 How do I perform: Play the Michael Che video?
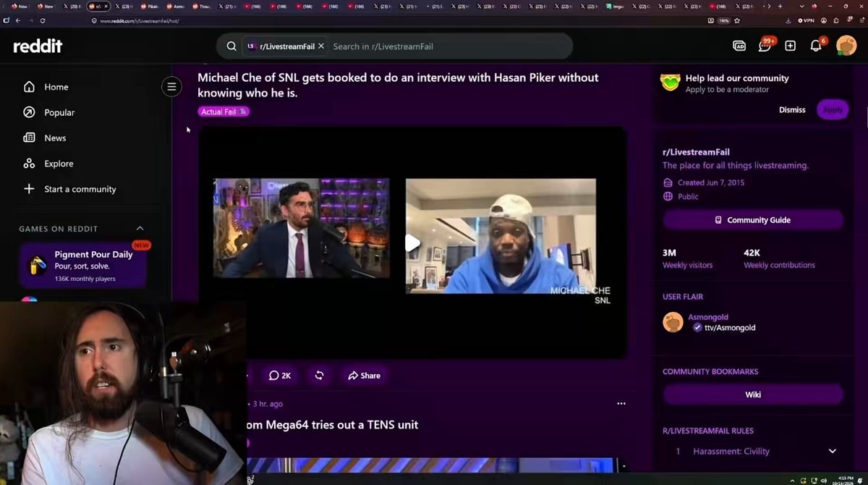[412, 242]
